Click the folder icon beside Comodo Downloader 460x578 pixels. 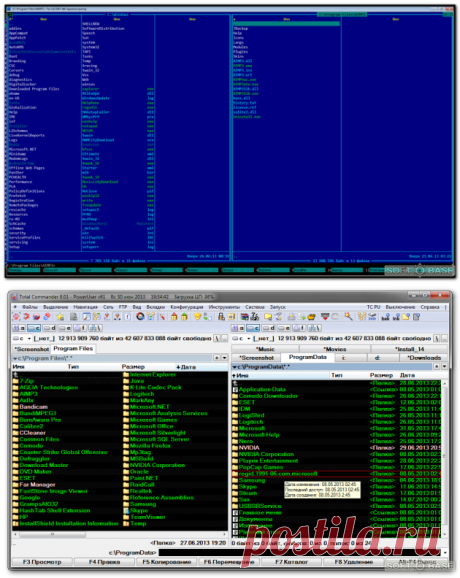coord(235,396)
